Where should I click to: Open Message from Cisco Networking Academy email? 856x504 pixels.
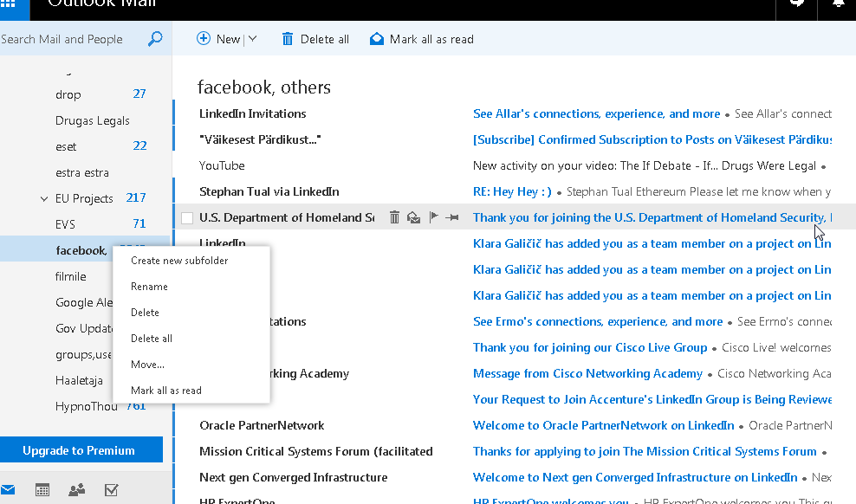point(587,373)
